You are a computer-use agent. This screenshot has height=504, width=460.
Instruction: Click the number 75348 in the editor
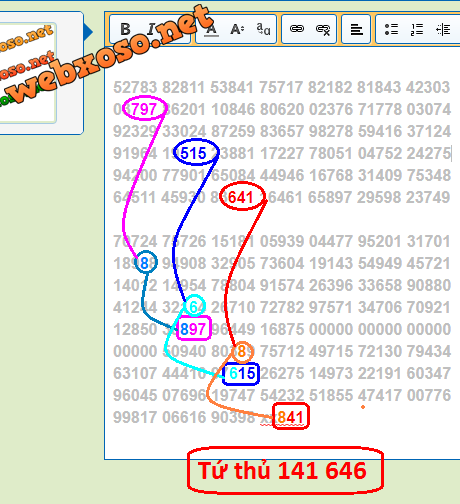pyautogui.click(x=429, y=175)
